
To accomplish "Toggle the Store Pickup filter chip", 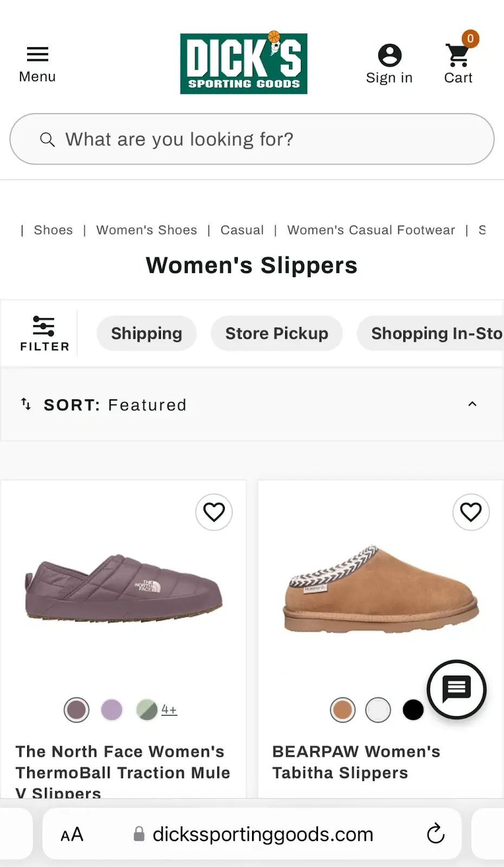I will (x=276, y=333).
